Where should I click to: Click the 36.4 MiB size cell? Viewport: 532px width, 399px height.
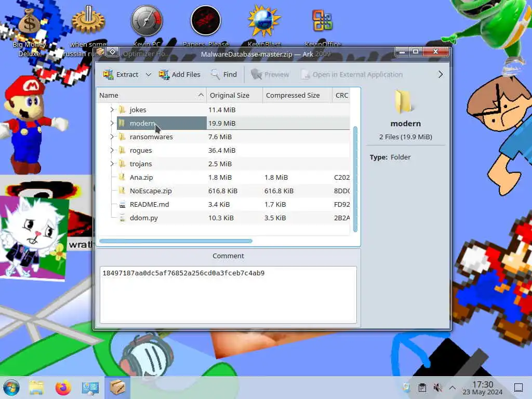[222, 150]
